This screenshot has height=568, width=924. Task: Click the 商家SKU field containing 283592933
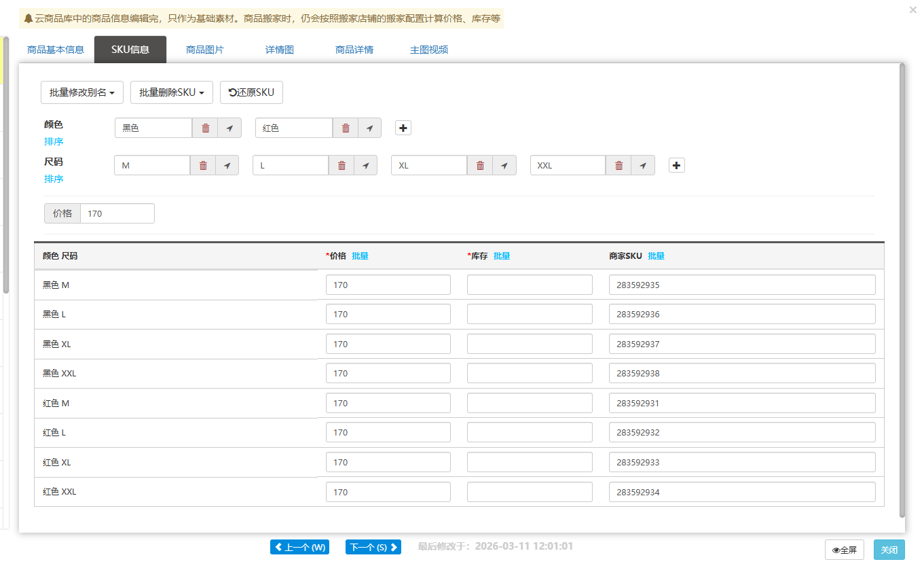[x=741, y=462]
